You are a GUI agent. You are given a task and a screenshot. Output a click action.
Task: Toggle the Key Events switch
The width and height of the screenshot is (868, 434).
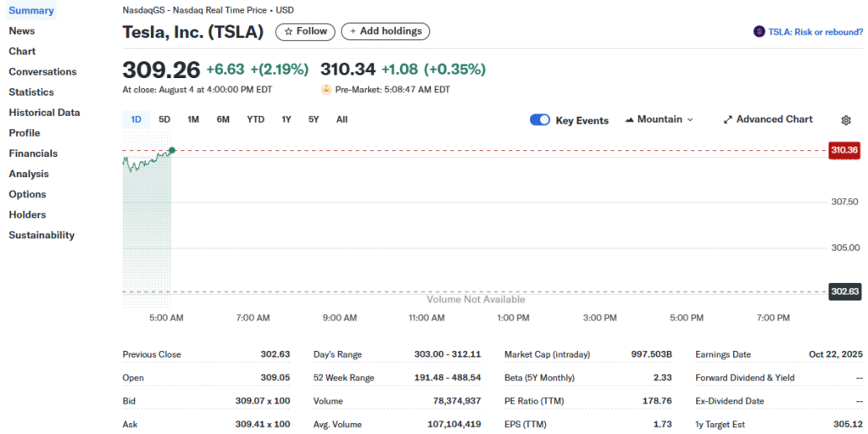(540, 120)
